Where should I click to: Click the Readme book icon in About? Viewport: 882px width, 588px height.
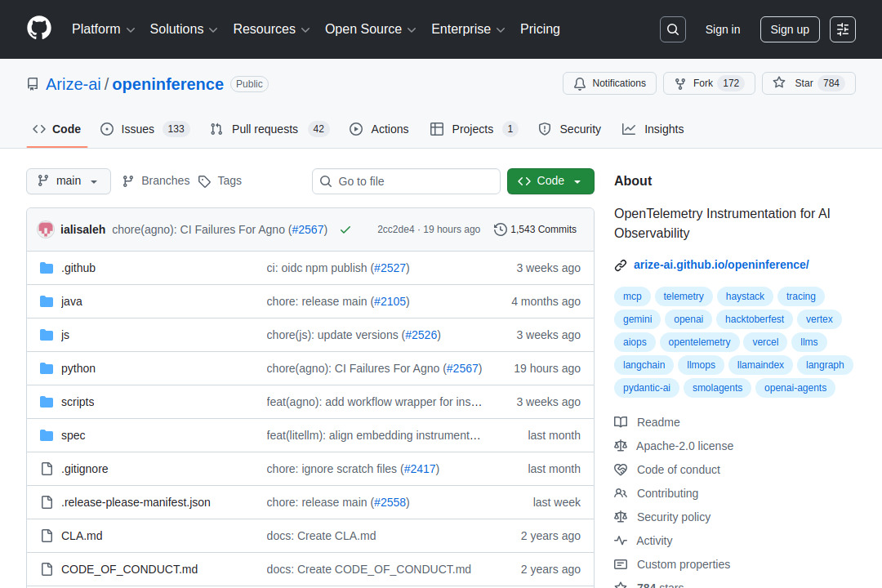(x=621, y=422)
